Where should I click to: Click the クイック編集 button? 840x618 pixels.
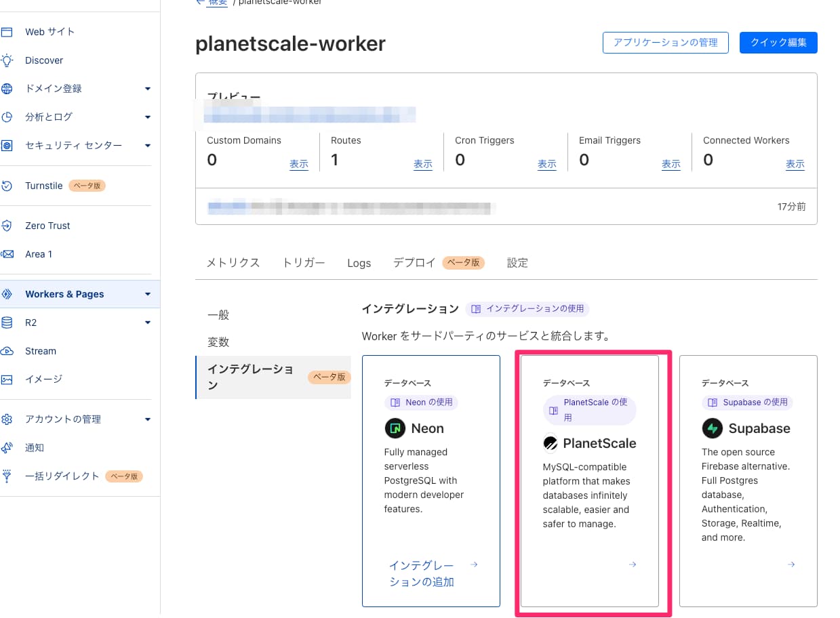click(778, 42)
